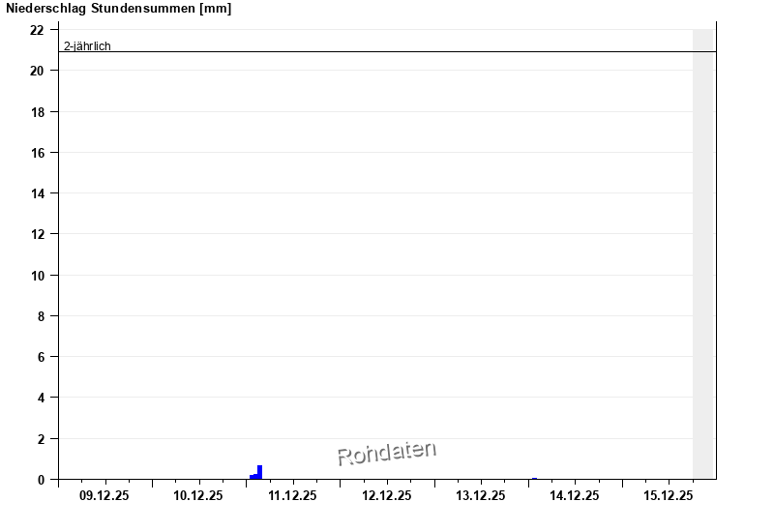This screenshot has height=532, width=774.
Task: Click the y-axis value '16'
Action: 37,153
